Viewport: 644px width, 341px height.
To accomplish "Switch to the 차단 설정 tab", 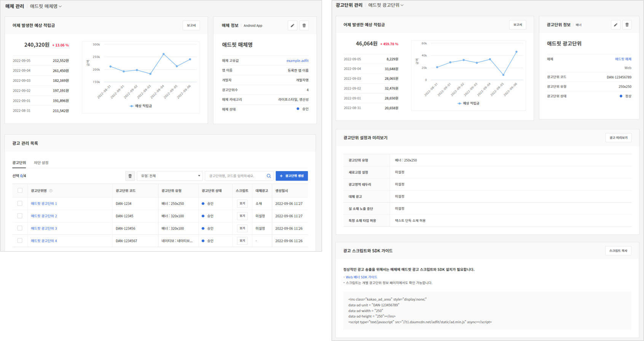I will [x=41, y=163].
